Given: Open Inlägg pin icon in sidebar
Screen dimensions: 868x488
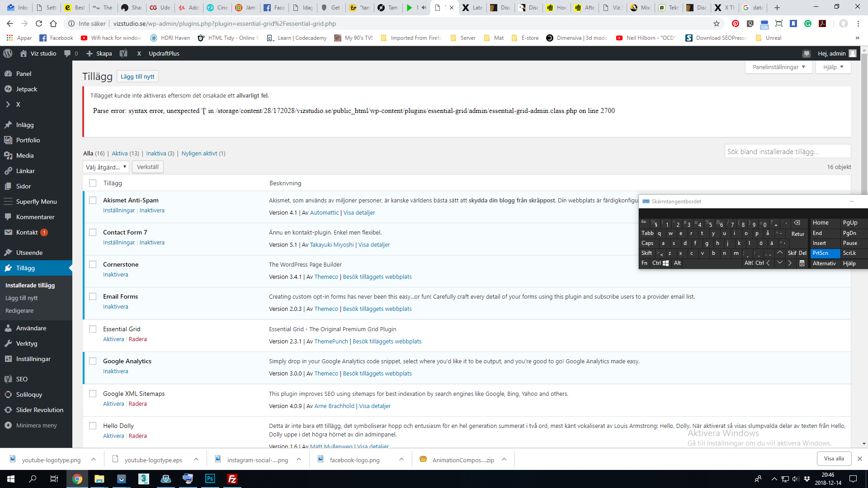Looking at the screenshot, I should [8, 125].
